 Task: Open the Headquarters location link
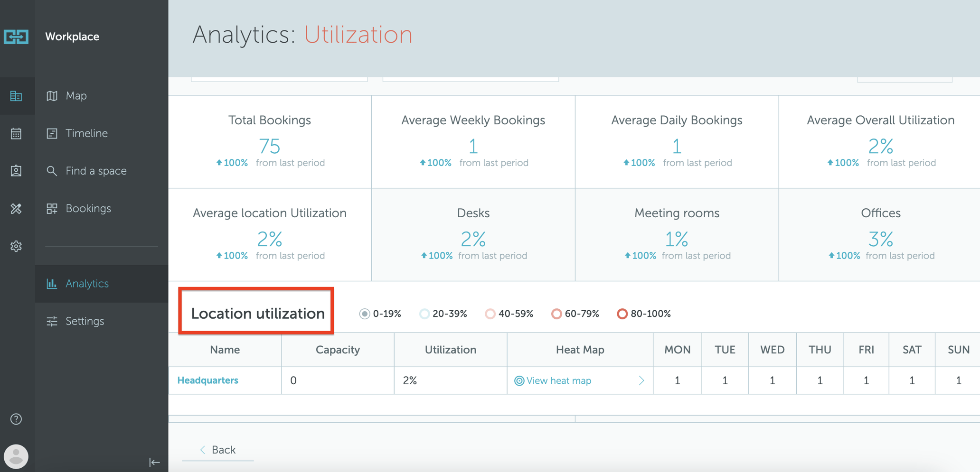point(207,380)
